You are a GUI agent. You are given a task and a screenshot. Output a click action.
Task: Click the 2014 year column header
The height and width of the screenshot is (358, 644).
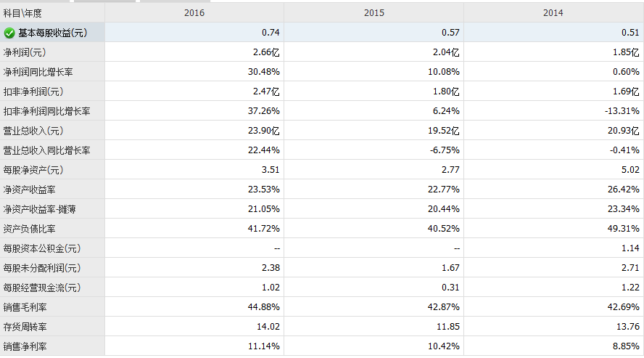553,13
